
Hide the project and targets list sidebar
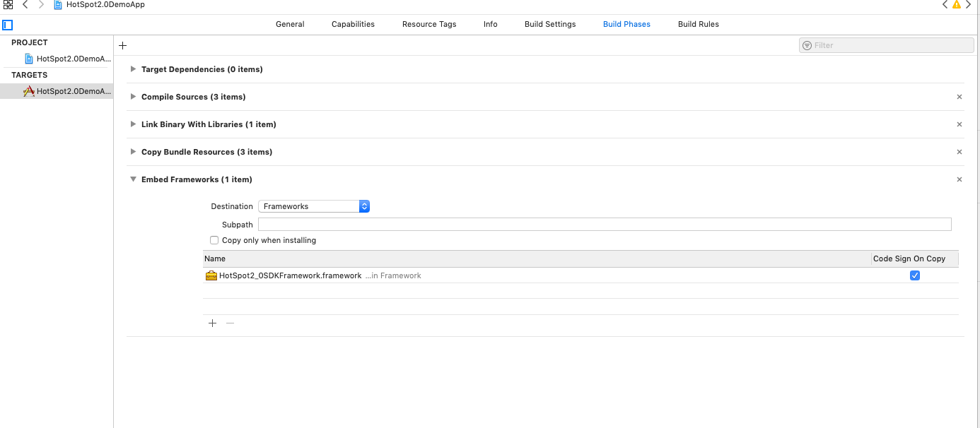point(8,25)
